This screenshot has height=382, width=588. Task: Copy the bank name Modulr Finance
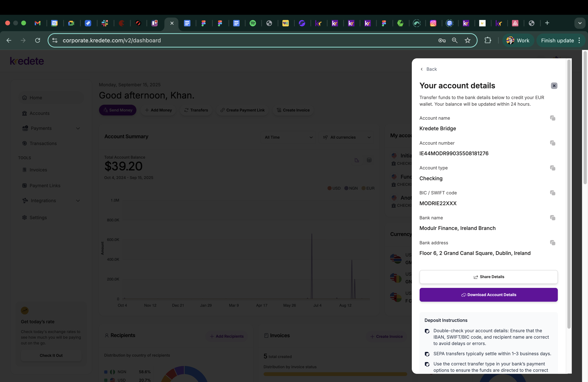552,218
